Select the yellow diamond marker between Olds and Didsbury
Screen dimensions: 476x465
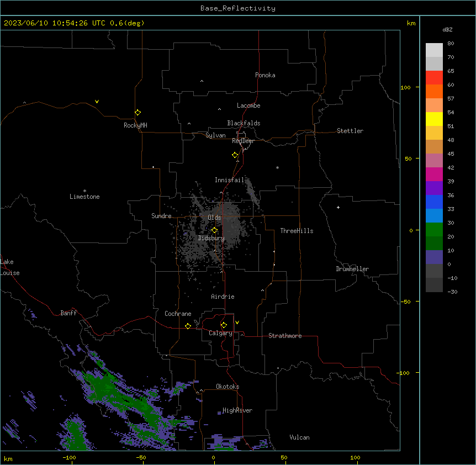214,230
